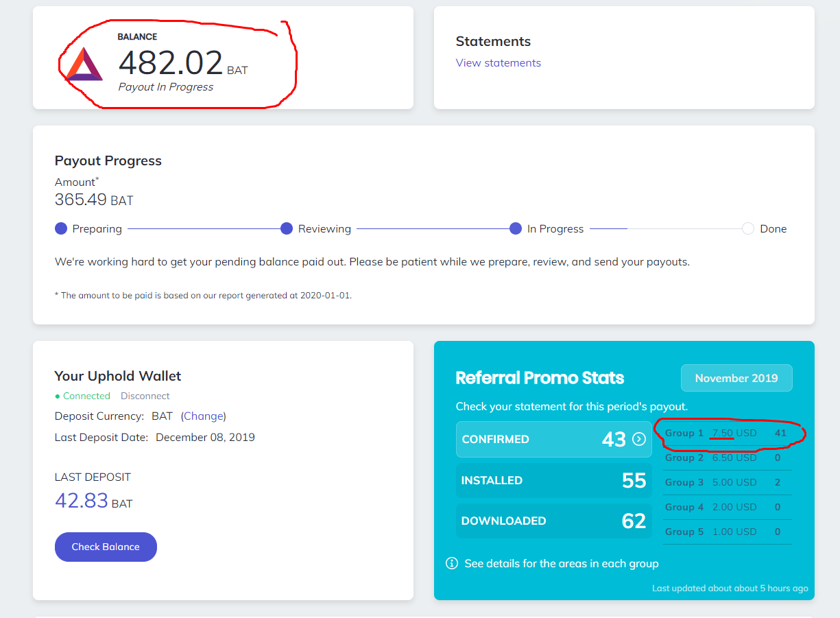Click the In Progress step circle
840x618 pixels.
[x=516, y=228]
